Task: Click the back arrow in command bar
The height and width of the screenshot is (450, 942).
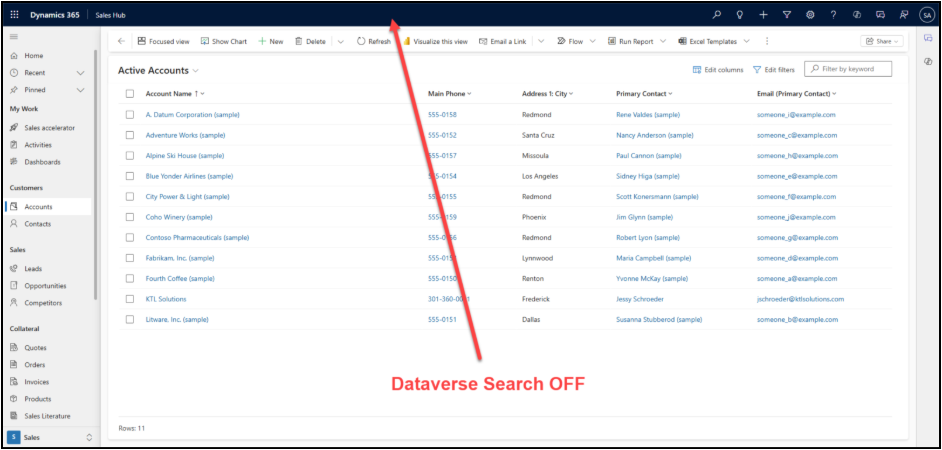Action: point(122,41)
